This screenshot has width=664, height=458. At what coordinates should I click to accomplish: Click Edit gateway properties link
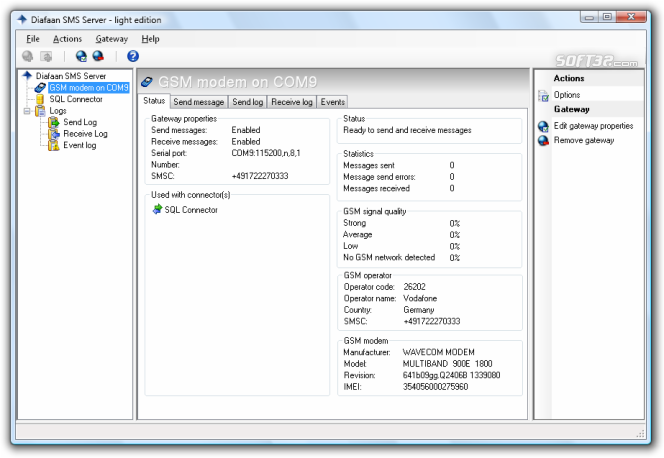(x=593, y=126)
